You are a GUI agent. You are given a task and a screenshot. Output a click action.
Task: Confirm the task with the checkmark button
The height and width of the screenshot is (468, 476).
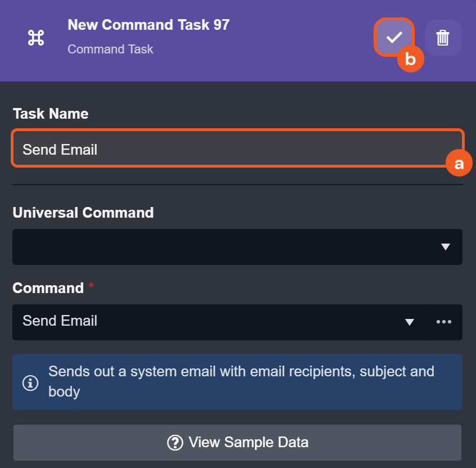394,37
